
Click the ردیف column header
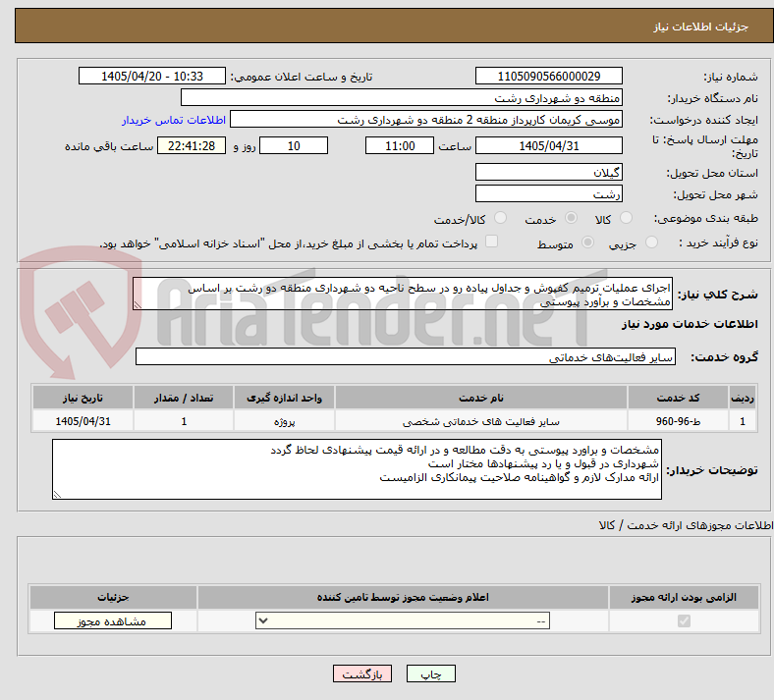[743, 398]
